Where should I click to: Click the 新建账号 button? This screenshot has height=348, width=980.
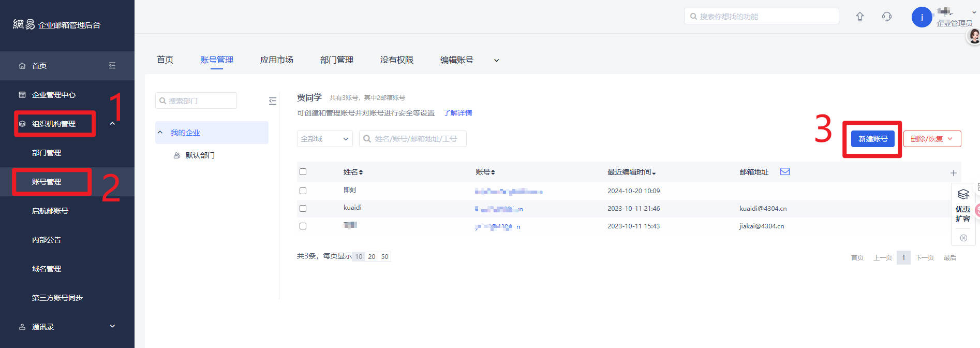873,139
